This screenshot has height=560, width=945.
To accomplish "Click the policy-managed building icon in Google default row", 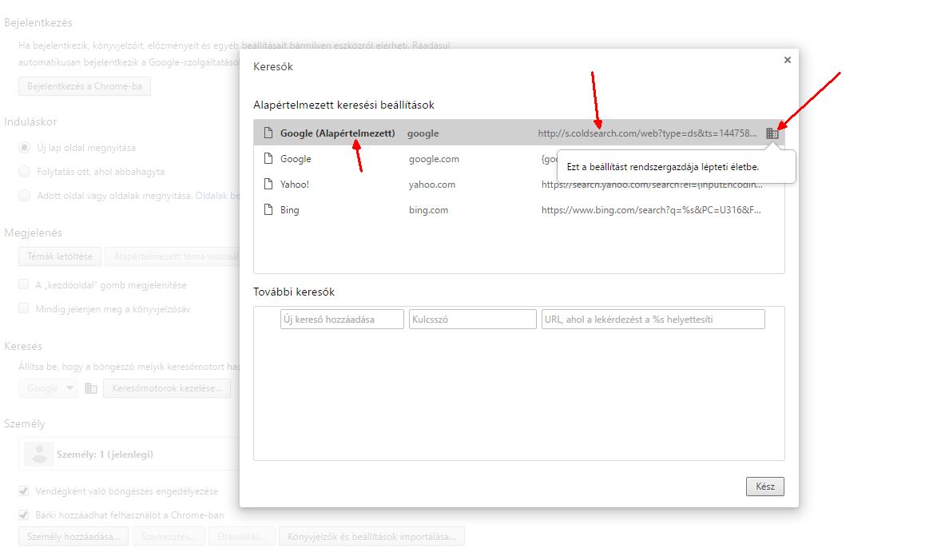I will click(772, 133).
